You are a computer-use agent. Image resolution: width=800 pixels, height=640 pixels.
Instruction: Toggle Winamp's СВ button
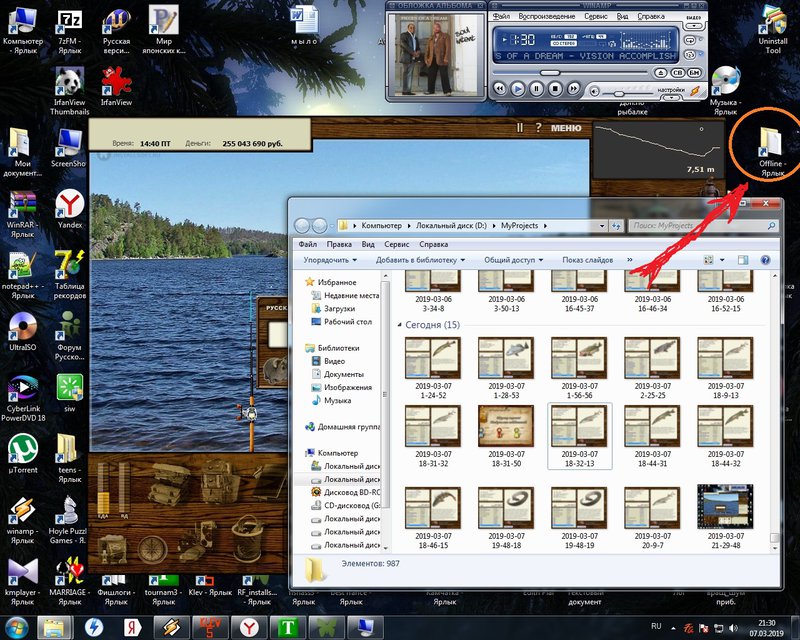point(678,73)
